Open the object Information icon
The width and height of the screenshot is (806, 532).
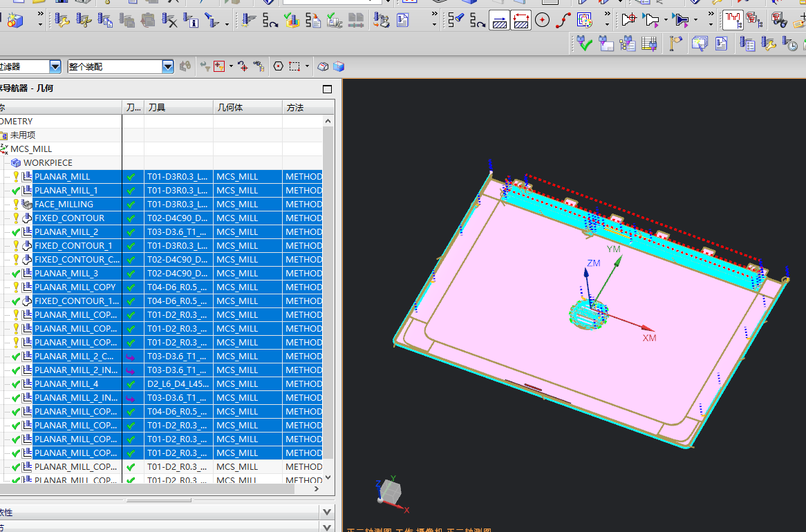(x=191, y=21)
